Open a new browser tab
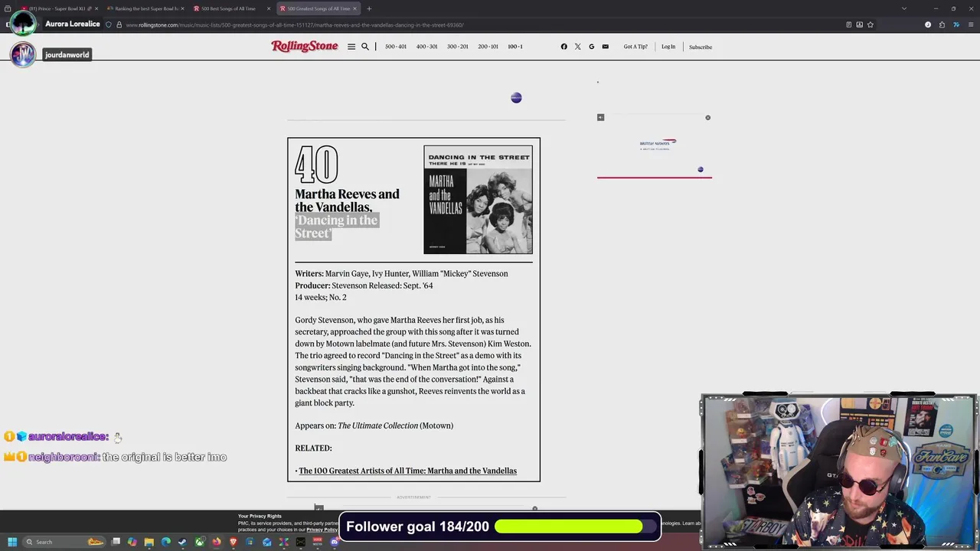This screenshot has height=551, width=980. click(369, 8)
